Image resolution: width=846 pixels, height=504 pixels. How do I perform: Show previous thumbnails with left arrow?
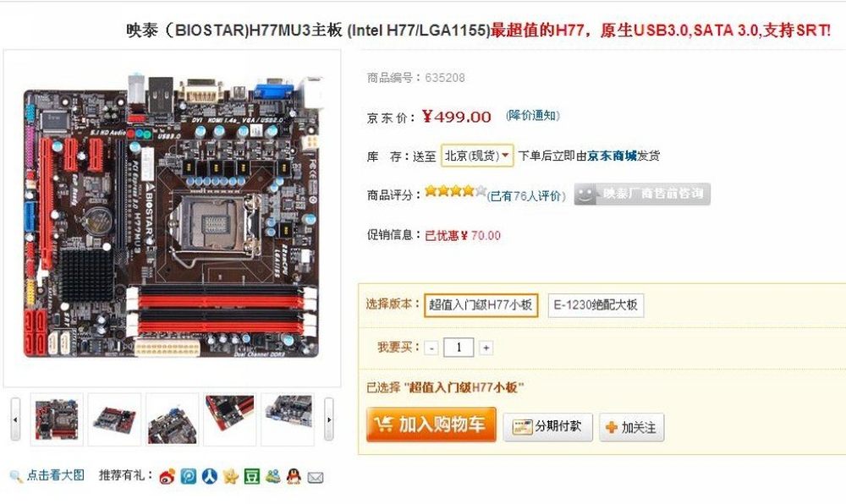(x=15, y=419)
